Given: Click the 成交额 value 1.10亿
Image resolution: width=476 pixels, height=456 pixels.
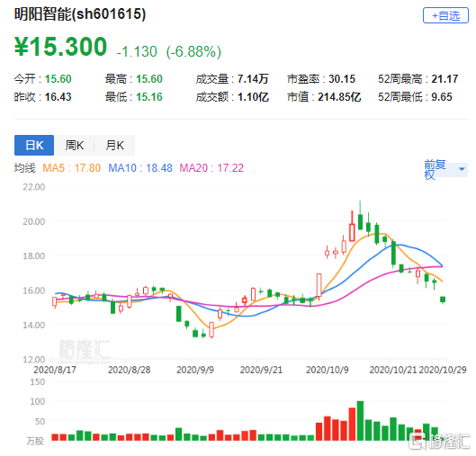Looking at the screenshot, I should [253, 97].
